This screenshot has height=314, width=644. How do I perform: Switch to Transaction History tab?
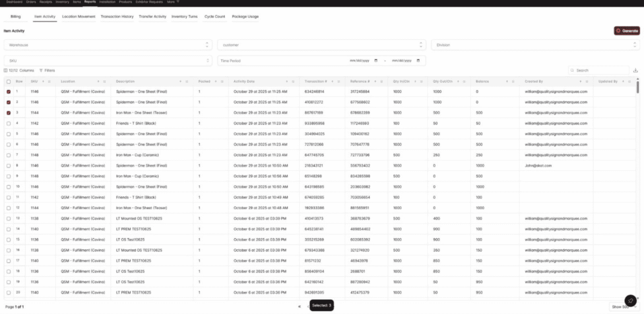click(117, 17)
